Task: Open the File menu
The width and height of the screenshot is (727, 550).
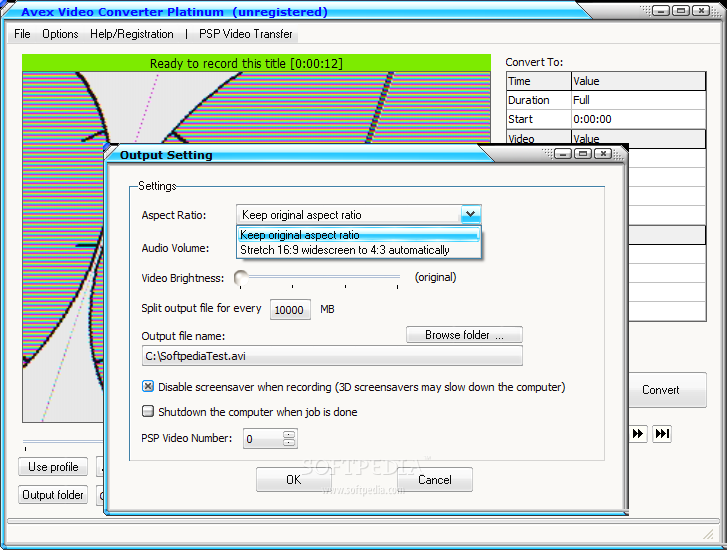Action: pos(22,34)
